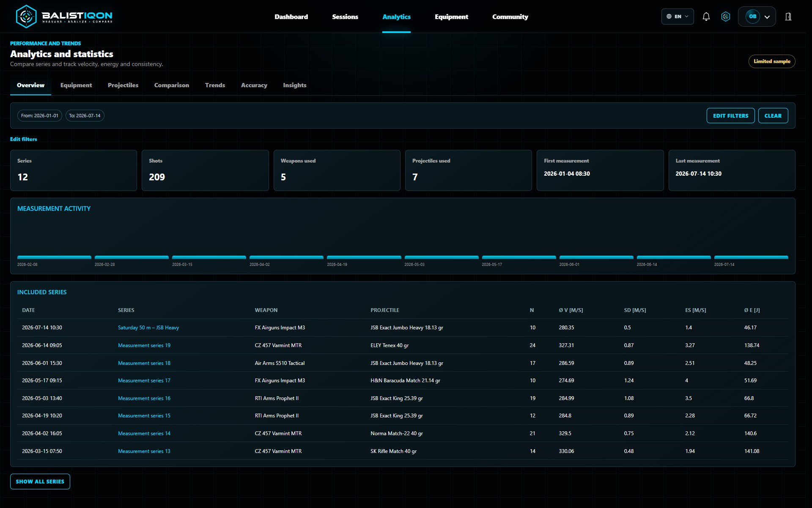This screenshot has width=812, height=508.
Task: Click the DATE column header
Action: click(28, 310)
